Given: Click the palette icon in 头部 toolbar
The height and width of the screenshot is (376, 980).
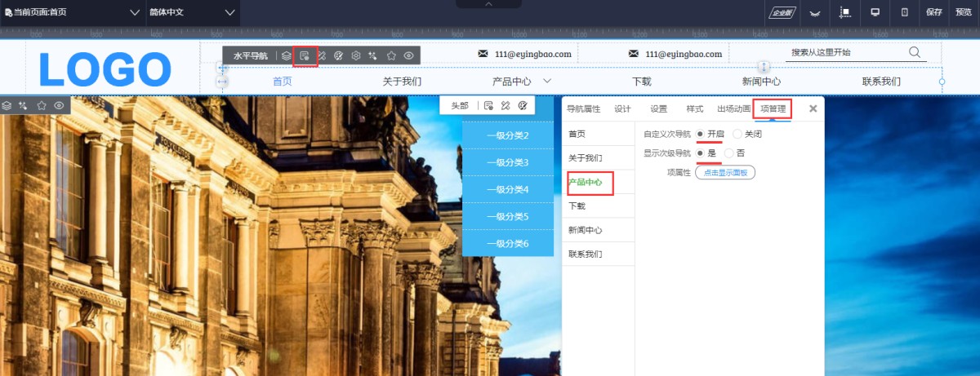Looking at the screenshot, I should pos(523,105).
